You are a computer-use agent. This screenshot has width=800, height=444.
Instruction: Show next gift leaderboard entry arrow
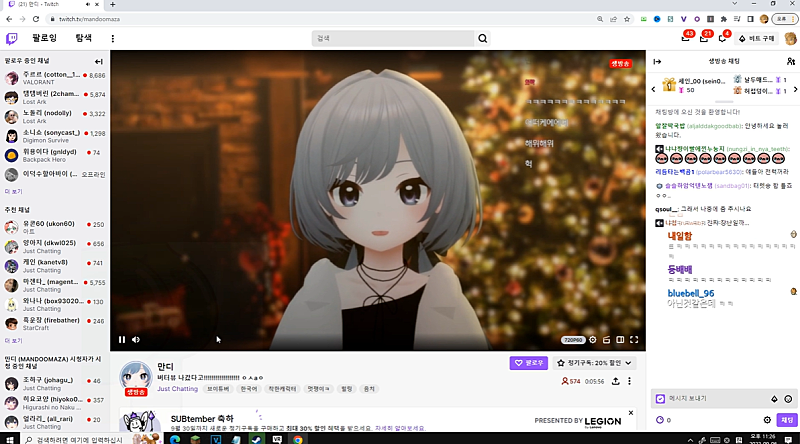pos(795,89)
